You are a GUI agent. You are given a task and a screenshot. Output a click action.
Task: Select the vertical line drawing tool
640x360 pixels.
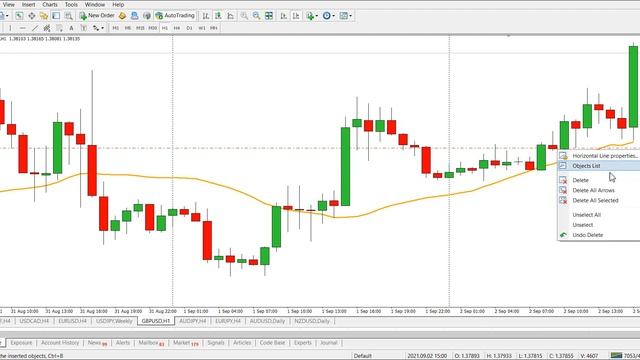click(x=10, y=28)
